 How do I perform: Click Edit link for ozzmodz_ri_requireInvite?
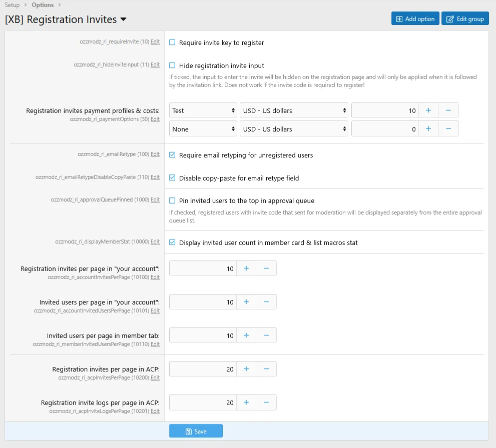point(156,42)
